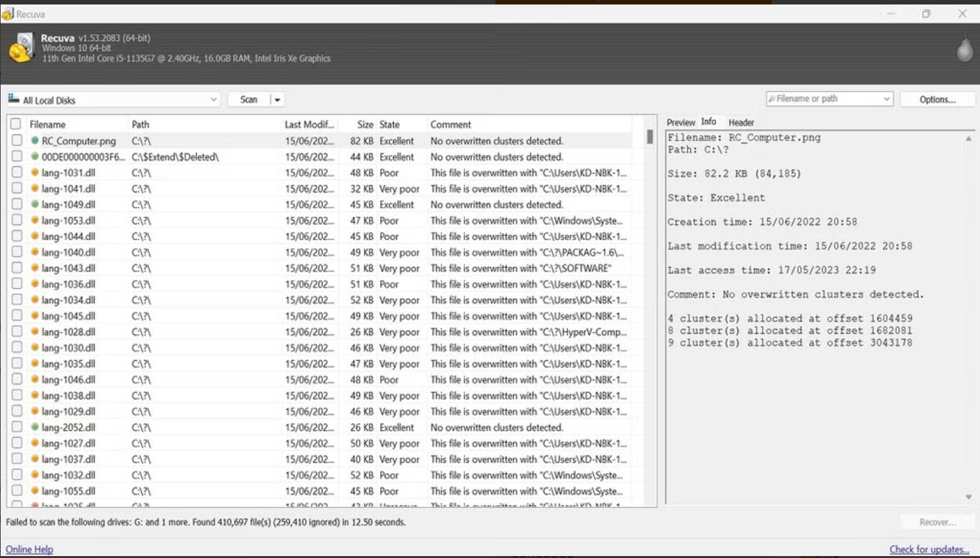Click the Info panel scroll-up arrow
Image resolution: width=980 pixels, height=558 pixels.
(968, 138)
